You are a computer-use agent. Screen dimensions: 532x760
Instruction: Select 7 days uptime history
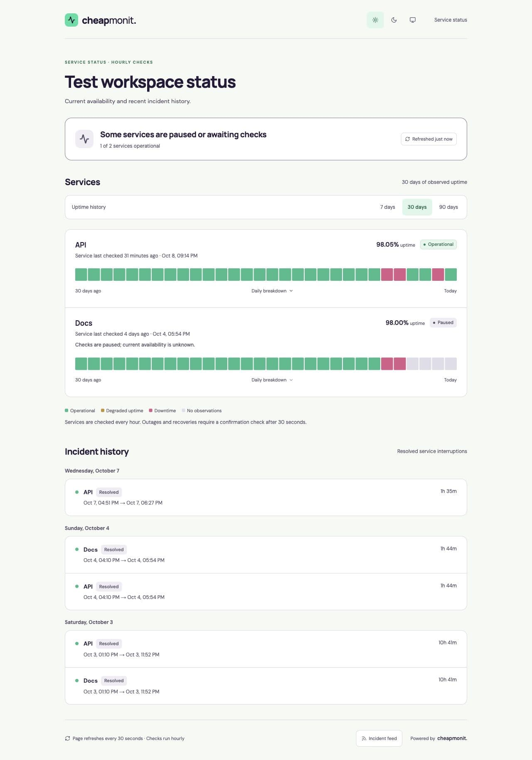(387, 207)
